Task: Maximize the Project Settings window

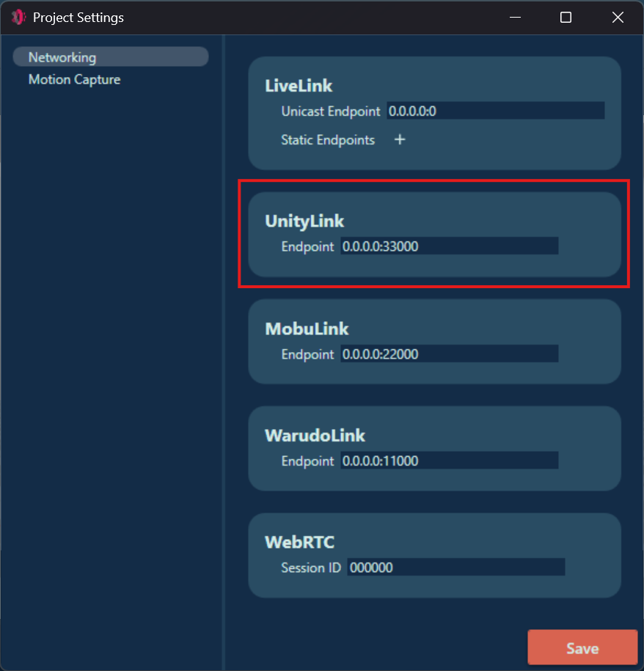Action: pos(566,18)
